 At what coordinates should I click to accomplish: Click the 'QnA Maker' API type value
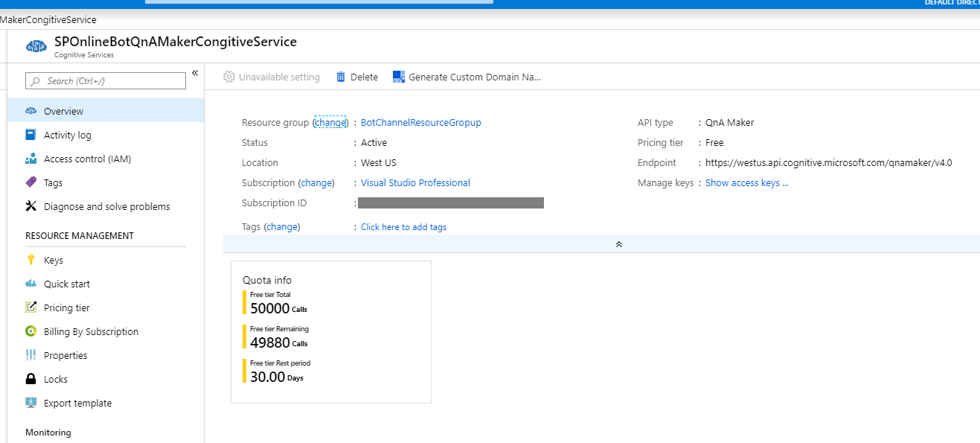[730, 122]
